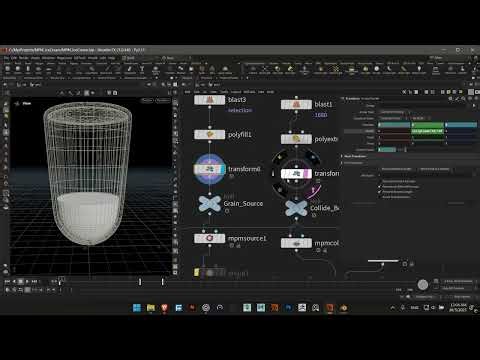
Task: Add a Stereo Camera from the shelf
Action: [435, 70]
